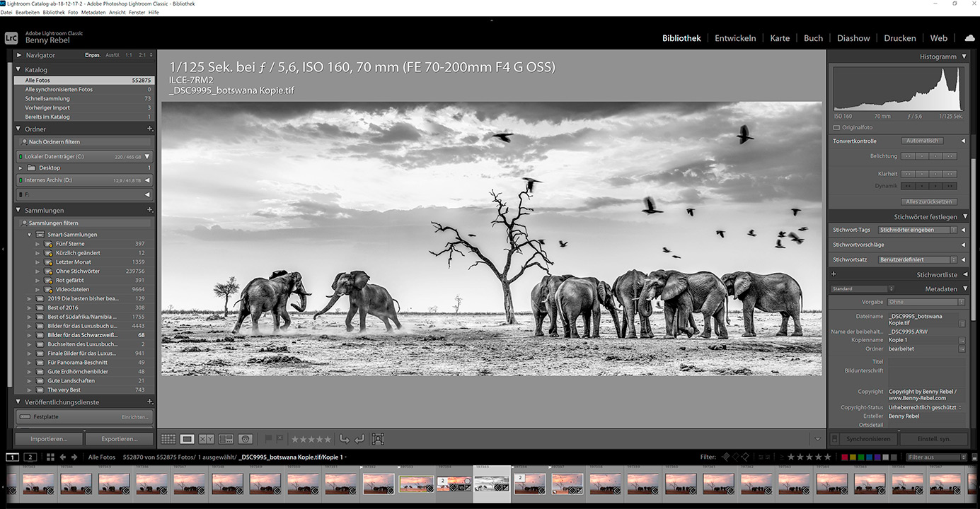Viewport: 980px width, 509px height.
Task: Click the face region drawing tool
Action: 378,439
